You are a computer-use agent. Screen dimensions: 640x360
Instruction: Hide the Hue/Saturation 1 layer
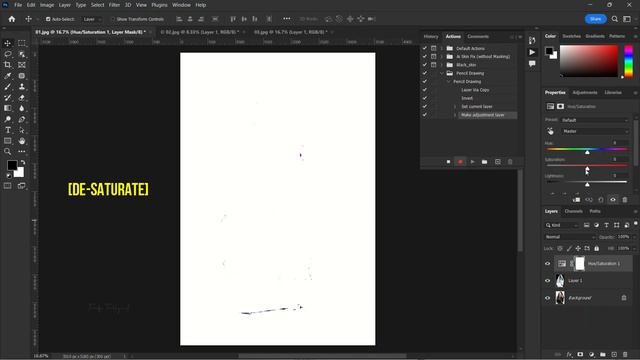click(548, 264)
